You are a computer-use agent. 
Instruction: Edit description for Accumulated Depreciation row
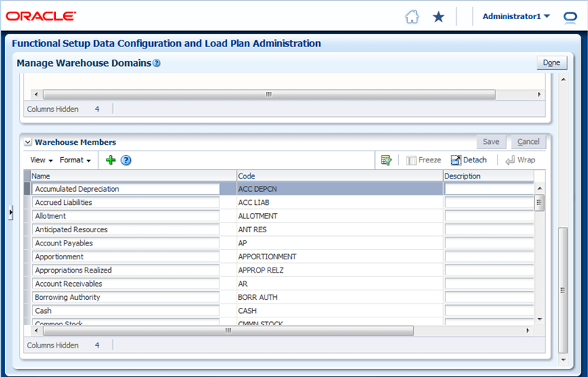490,189
